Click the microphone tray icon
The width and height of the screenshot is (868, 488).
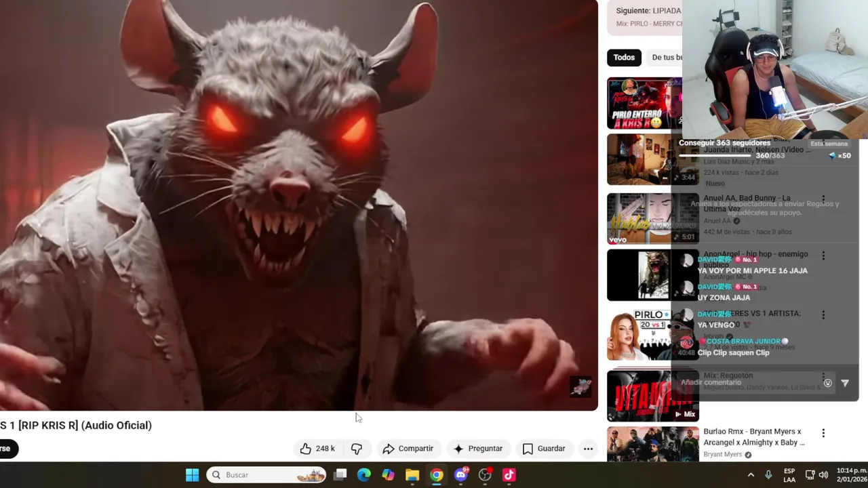768,475
